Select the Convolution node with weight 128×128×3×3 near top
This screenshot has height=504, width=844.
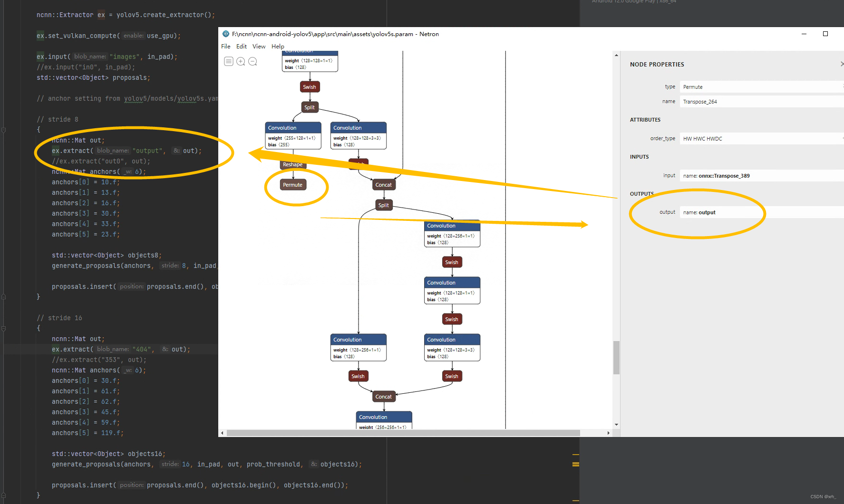coord(359,136)
